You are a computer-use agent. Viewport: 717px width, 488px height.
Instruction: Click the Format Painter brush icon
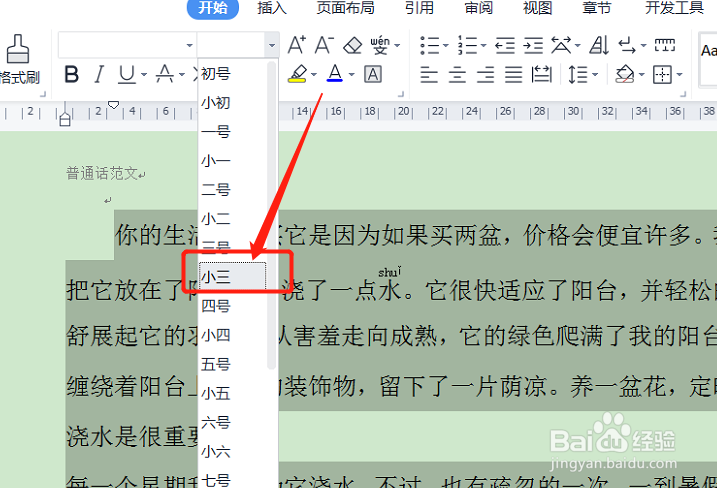tap(17, 49)
